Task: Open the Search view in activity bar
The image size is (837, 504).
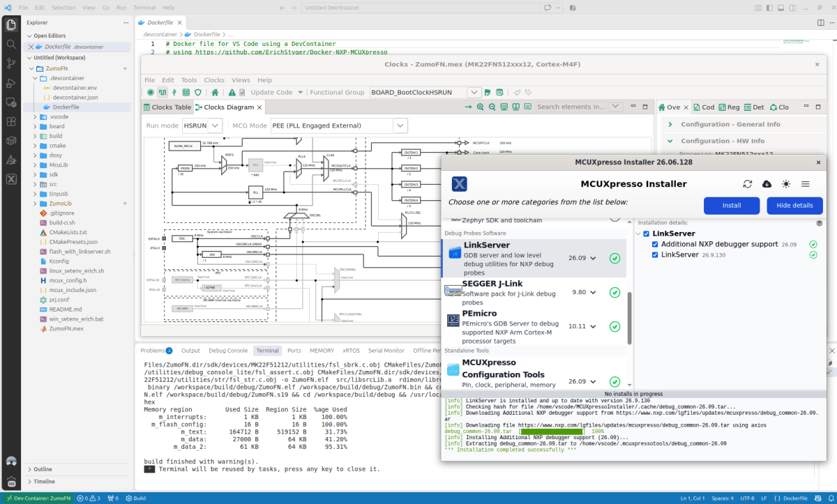Action: [x=11, y=44]
